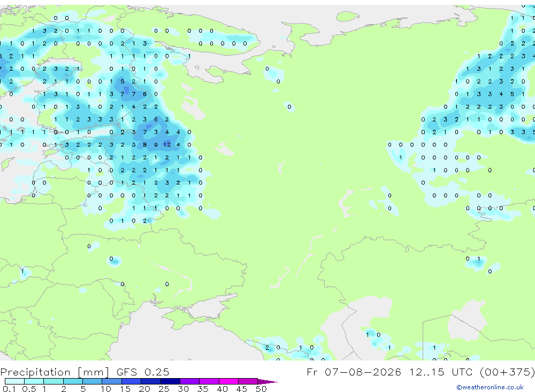Click the 45–50 mm legend color swatch
The width and height of the screenshot is (535, 392).
(248, 381)
